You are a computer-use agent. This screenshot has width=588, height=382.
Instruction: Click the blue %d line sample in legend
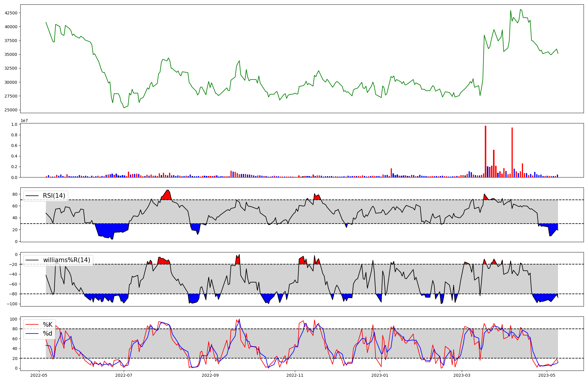pos(32,333)
